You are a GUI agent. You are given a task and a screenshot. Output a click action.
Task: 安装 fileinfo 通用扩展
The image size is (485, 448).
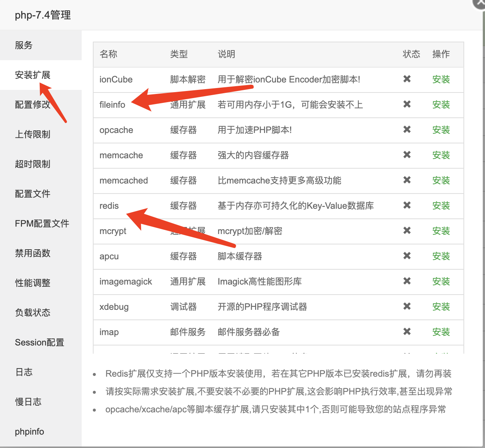pyautogui.click(x=441, y=105)
